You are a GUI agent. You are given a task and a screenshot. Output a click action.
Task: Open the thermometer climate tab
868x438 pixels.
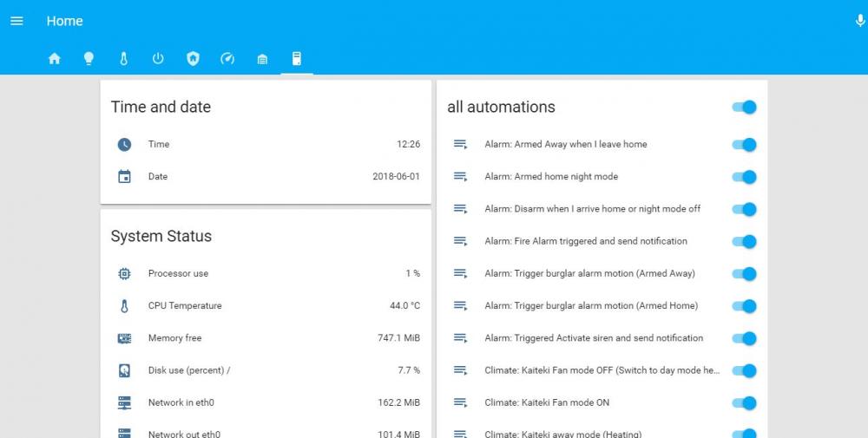coord(123,59)
